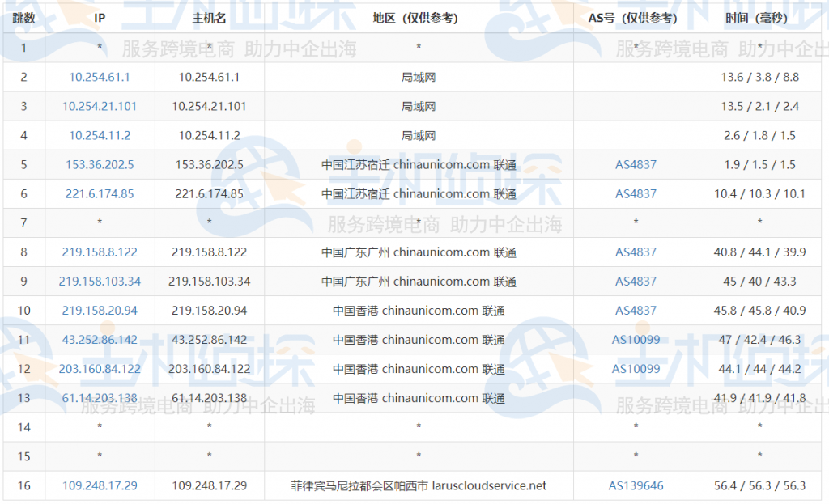Click the 主机名 column header
Image resolution: width=829 pixels, height=504 pixels.
coord(210,18)
